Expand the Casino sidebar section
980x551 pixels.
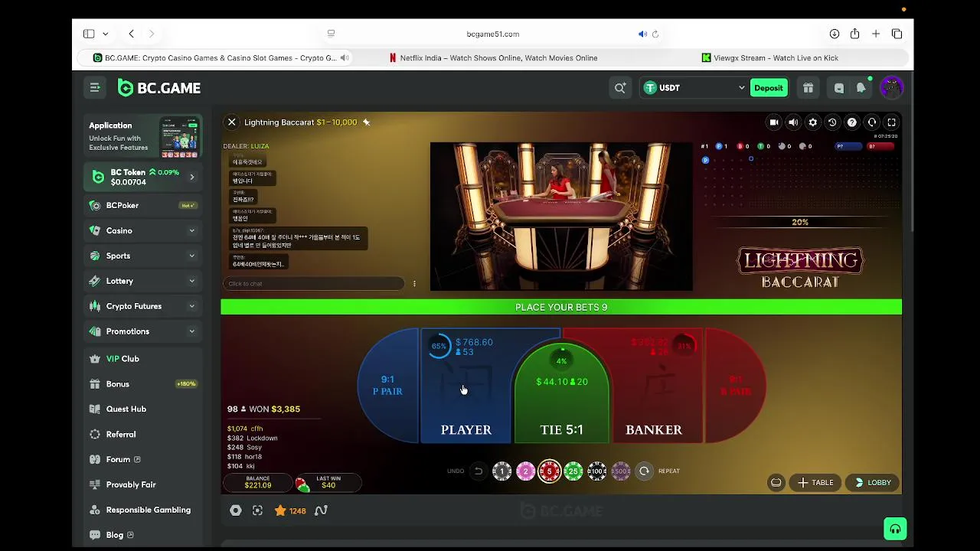click(x=143, y=230)
